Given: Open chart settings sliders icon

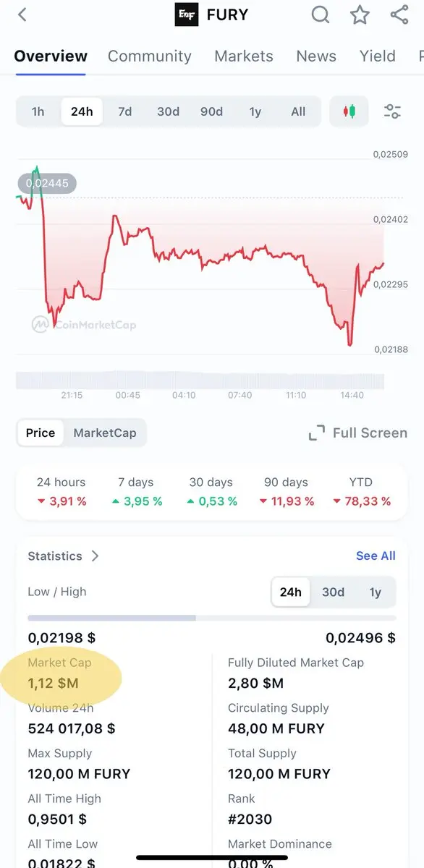Looking at the screenshot, I should tap(392, 111).
